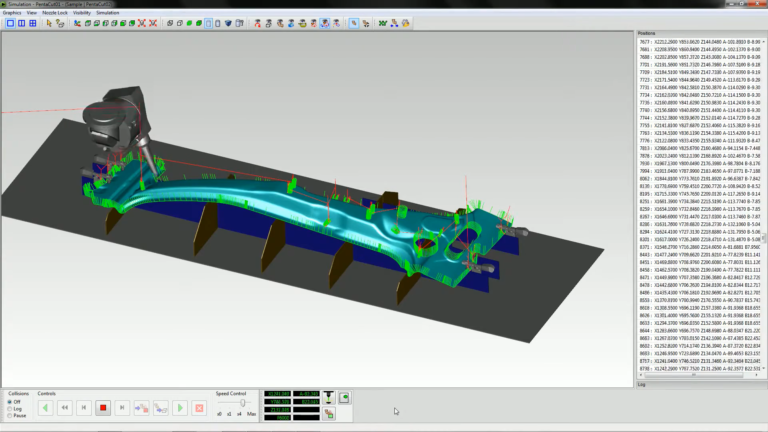Click the red X cancel simulation button

point(199,408)
